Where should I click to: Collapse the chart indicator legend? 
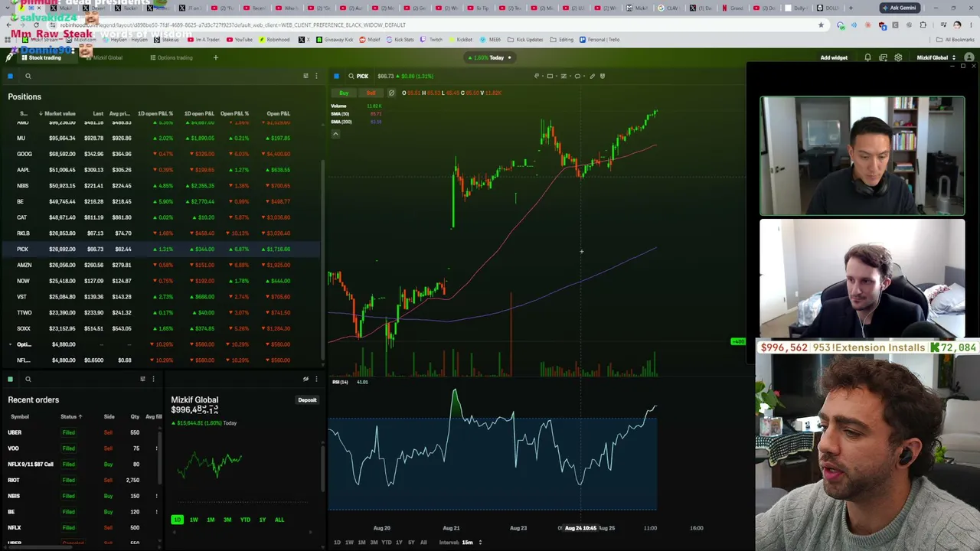(335, 134)
